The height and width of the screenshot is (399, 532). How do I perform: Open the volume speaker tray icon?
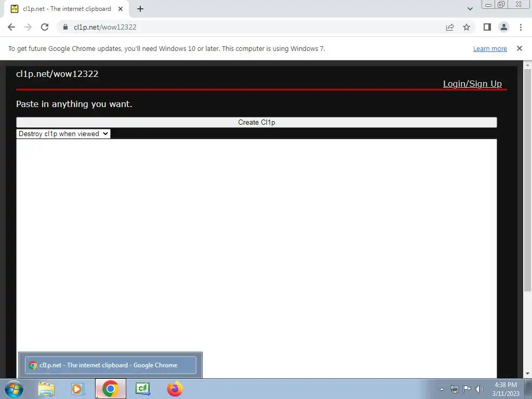[x=480, y=389]
